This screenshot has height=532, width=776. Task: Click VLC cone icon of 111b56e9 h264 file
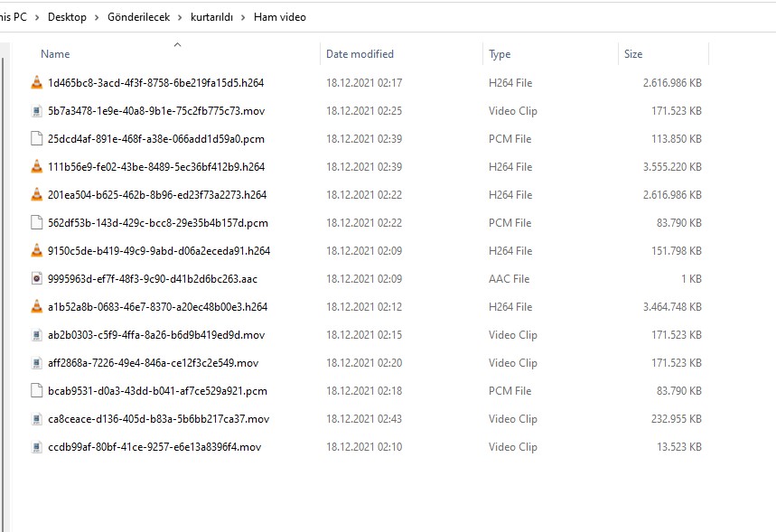pyautogui.click(x=36, y=167)
